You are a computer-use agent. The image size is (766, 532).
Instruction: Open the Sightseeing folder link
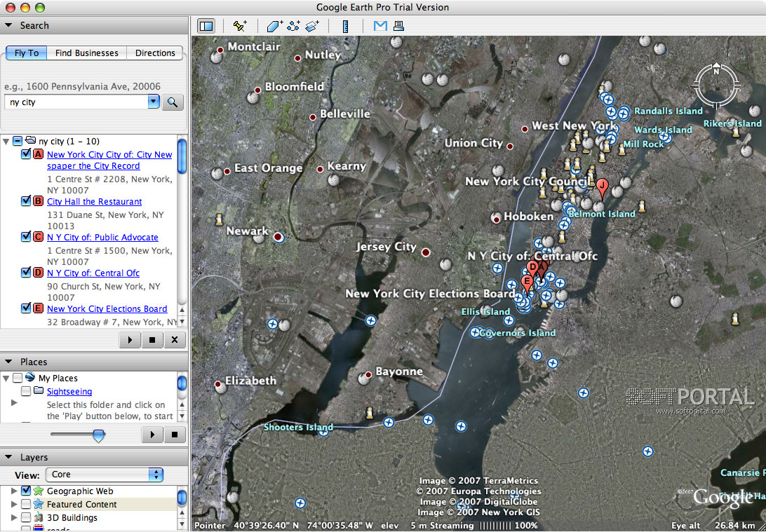(69, 391)
